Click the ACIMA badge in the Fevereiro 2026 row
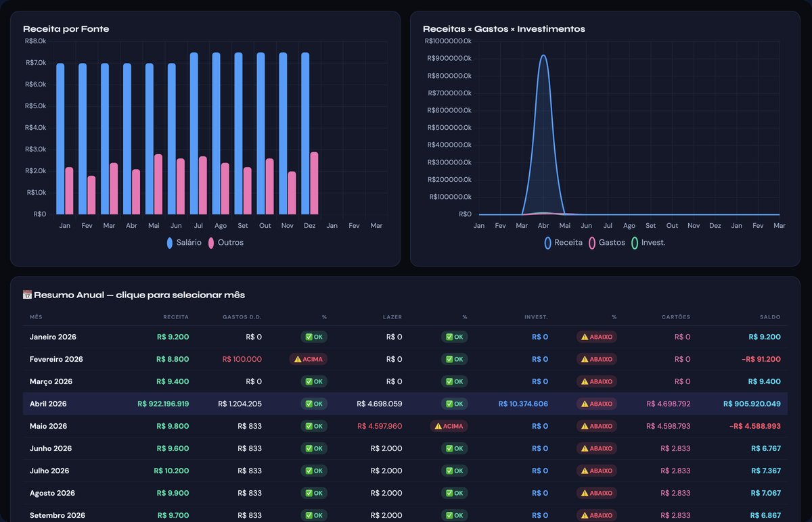 coord(308,359)
